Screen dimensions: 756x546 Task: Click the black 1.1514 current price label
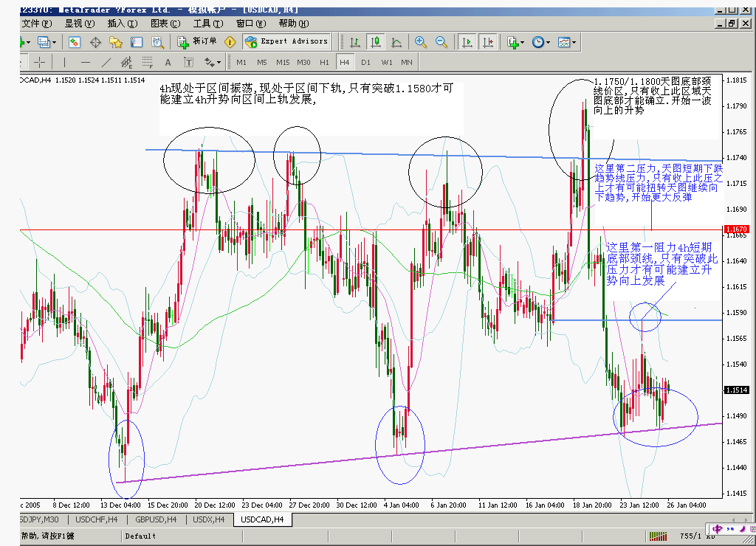tap(737, 390)
